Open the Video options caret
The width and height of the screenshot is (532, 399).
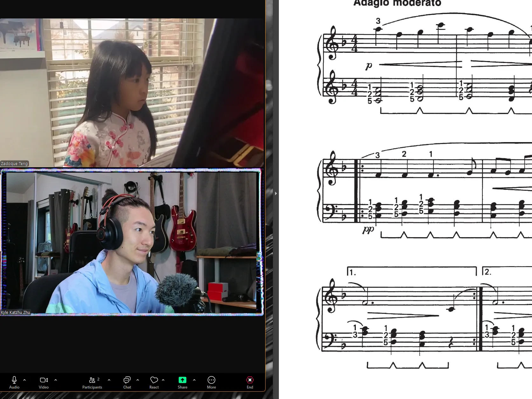pyautogui.click(x=56, y=380)
